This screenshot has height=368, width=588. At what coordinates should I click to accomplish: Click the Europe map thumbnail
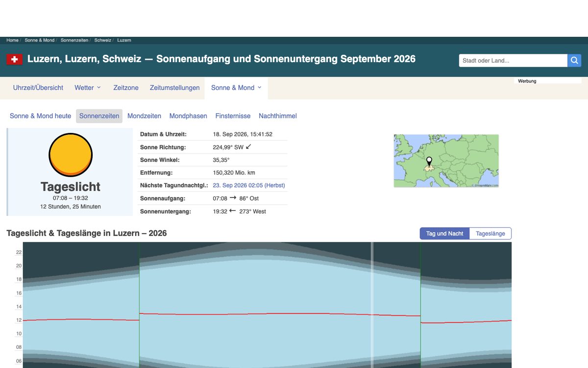click(446, 161)
